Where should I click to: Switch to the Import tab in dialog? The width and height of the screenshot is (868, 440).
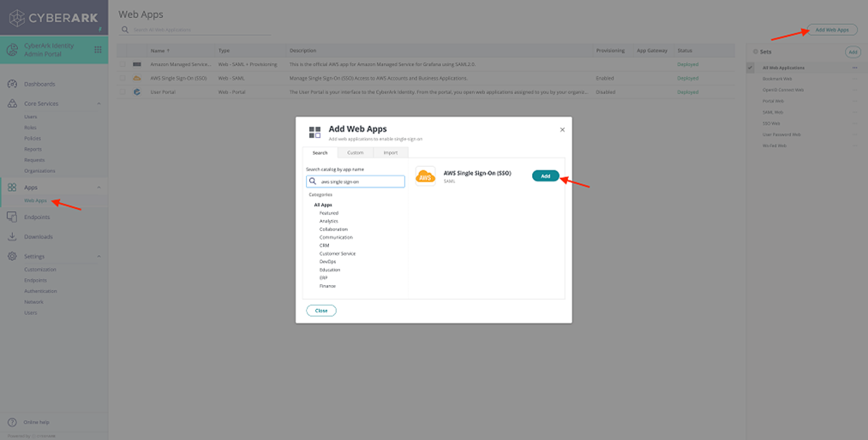coord(391,152)
